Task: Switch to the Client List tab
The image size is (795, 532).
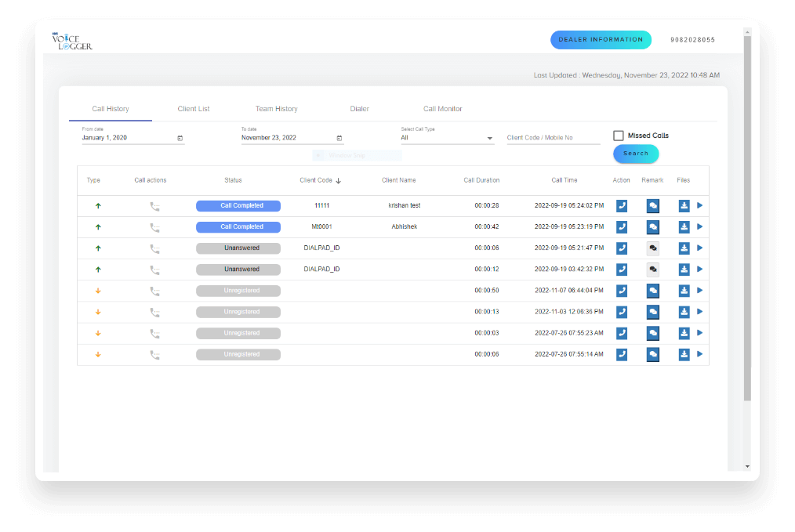Action: click(194, 109)
